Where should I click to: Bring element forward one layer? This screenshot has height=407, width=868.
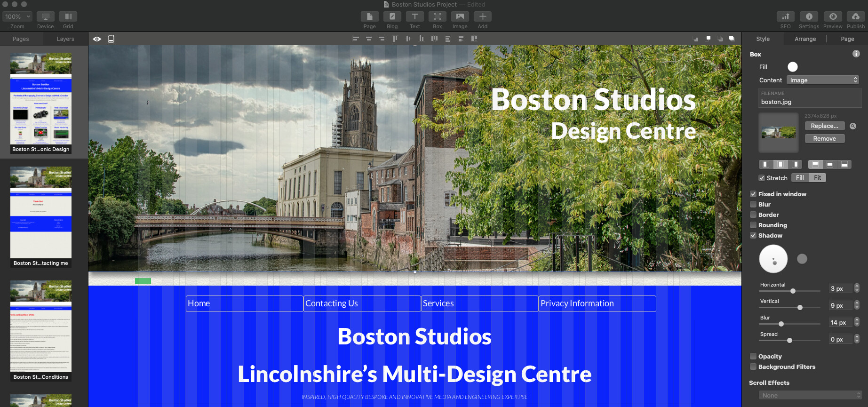[708, 39]
